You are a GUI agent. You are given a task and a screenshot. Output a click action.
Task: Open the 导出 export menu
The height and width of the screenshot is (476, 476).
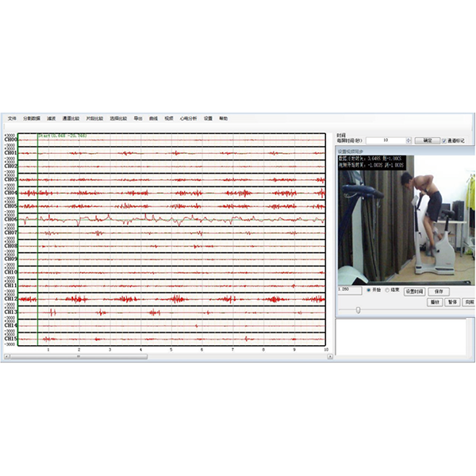pyautogui.click(x=138, y=118)
